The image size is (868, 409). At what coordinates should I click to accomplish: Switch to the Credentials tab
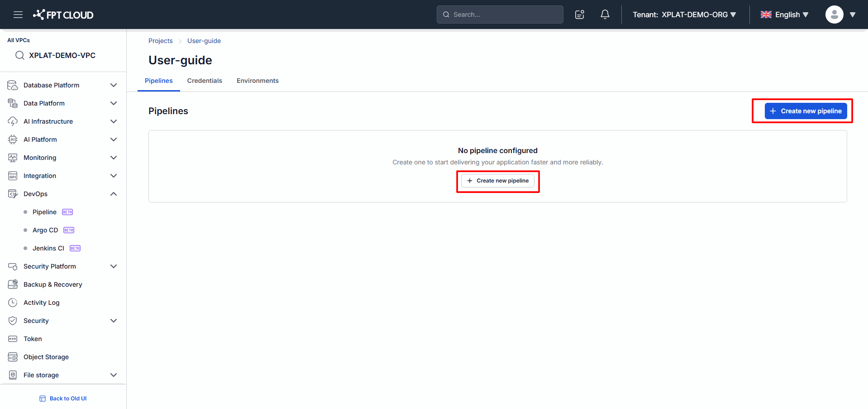coord(205,81)
